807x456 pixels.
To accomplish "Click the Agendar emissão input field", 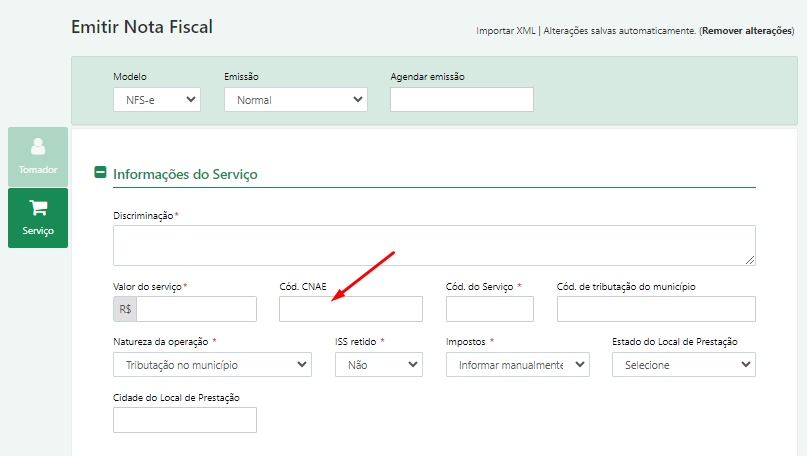I will (462, 100).
